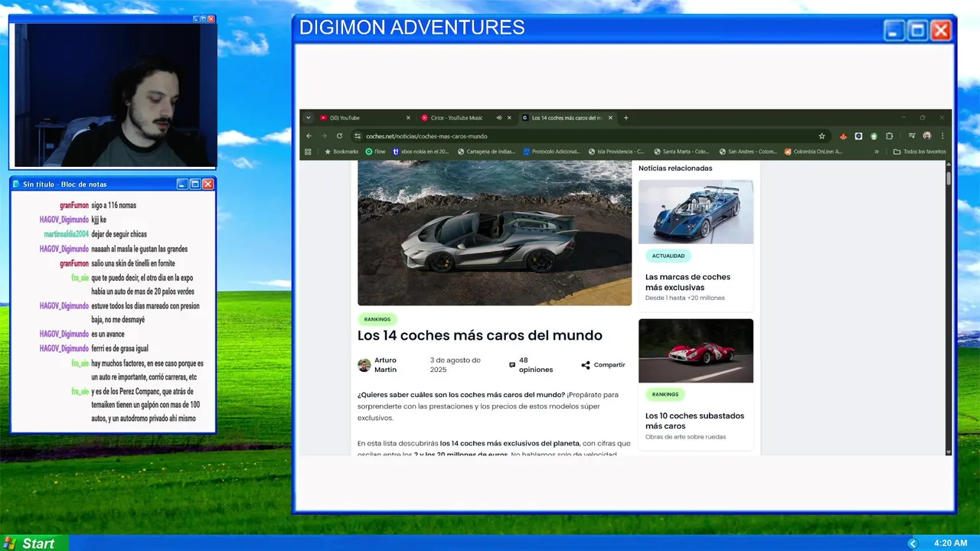The width and height of the screenshot is (980, 551).
Task: Show more bookmarks with the chevron
Action: click(877, 152)
